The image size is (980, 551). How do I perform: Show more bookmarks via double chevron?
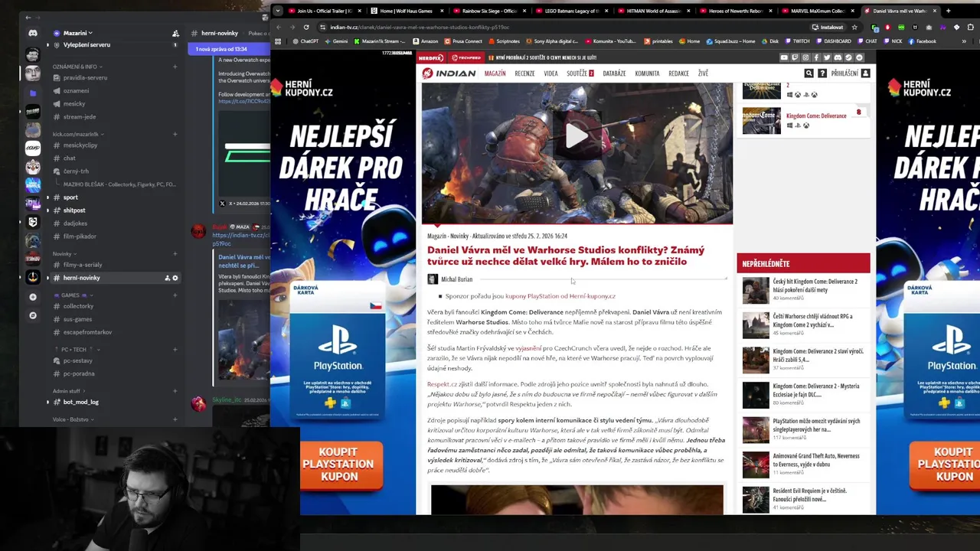pyautogui.click(x=964, y=41)
